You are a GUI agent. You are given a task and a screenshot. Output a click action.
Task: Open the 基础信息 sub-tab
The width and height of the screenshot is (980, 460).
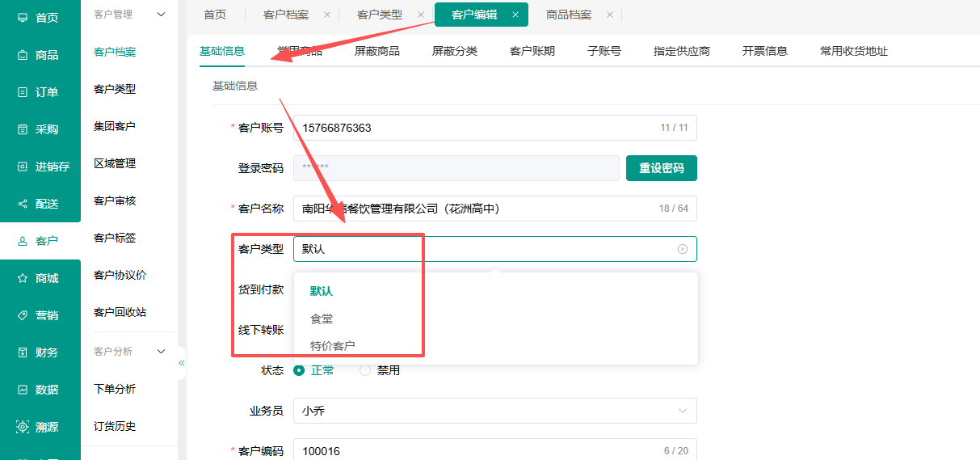(x=222, y=51)
